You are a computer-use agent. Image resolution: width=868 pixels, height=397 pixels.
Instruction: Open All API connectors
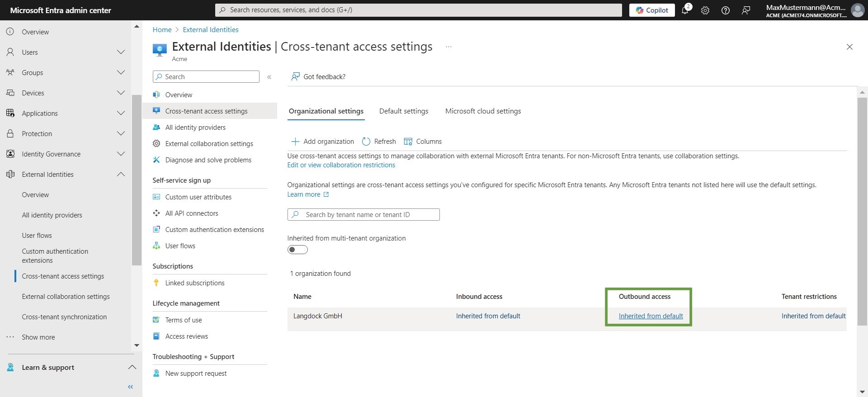(192, 213)
